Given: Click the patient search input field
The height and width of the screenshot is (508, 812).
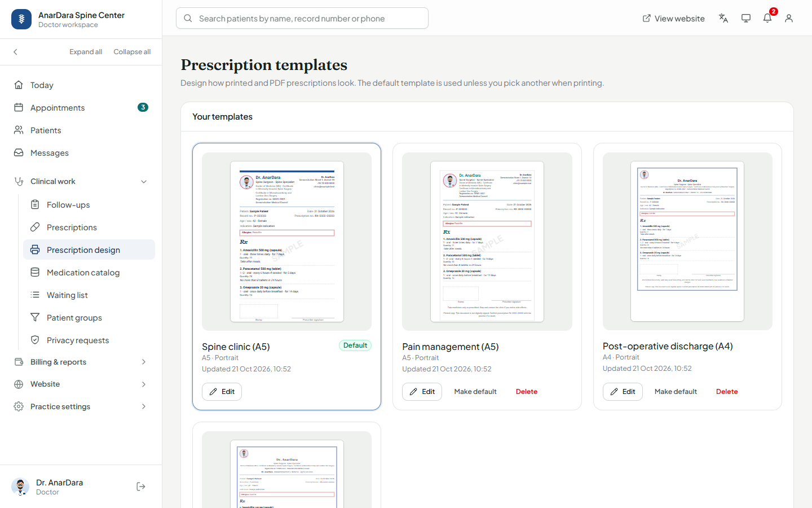Looking at the screenshot, I should (x=302, y=19).
